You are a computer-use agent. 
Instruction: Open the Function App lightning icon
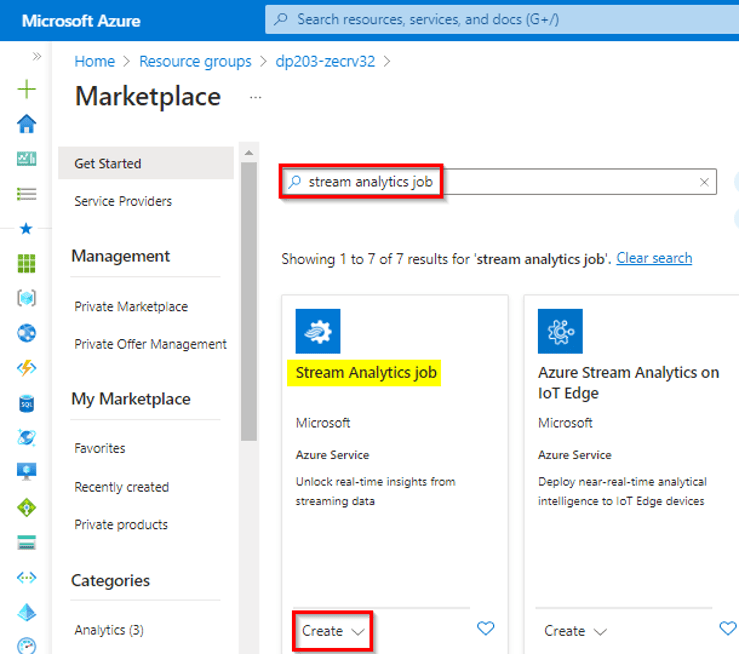(26, 368)
